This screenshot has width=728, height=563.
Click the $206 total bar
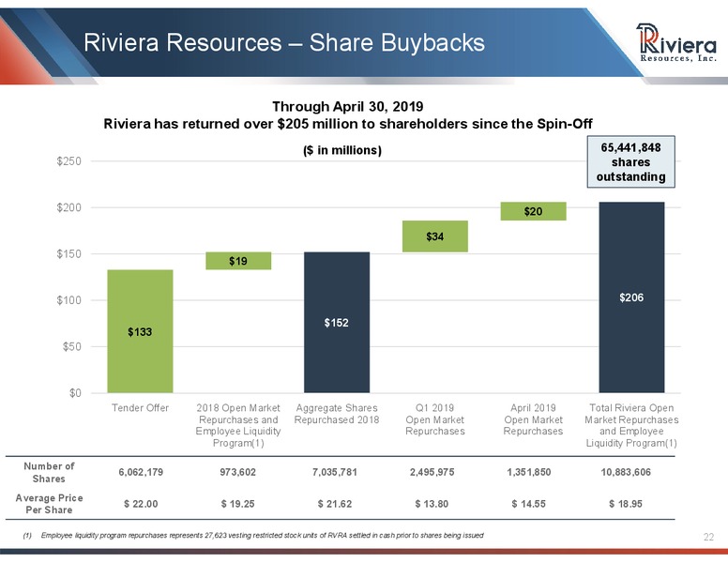tap(631, 297)
